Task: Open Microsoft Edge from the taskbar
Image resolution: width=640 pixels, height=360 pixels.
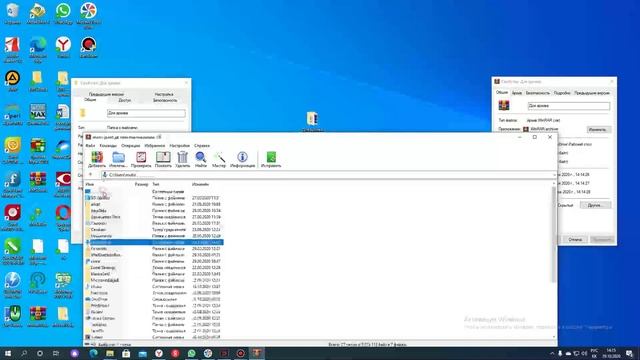Action: [x=93, y=353]
